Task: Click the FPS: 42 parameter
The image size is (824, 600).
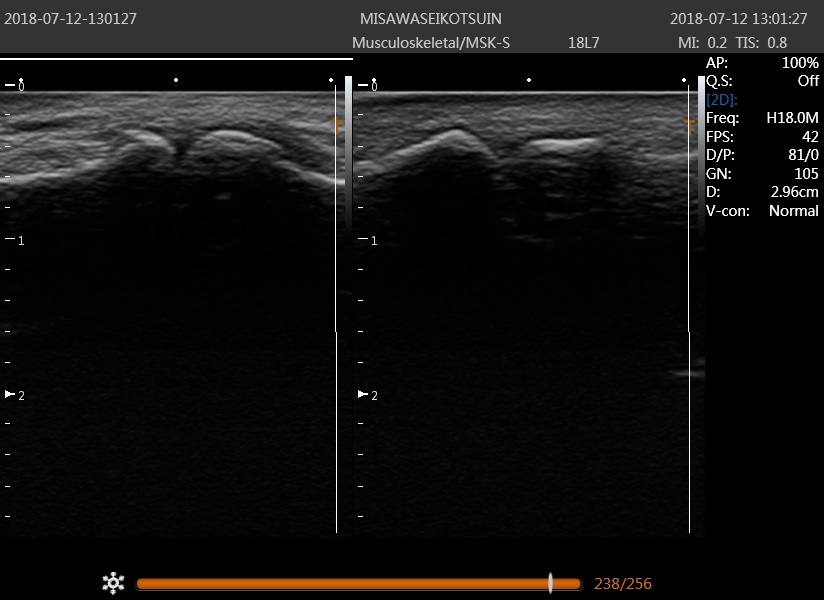Action: 762,137
